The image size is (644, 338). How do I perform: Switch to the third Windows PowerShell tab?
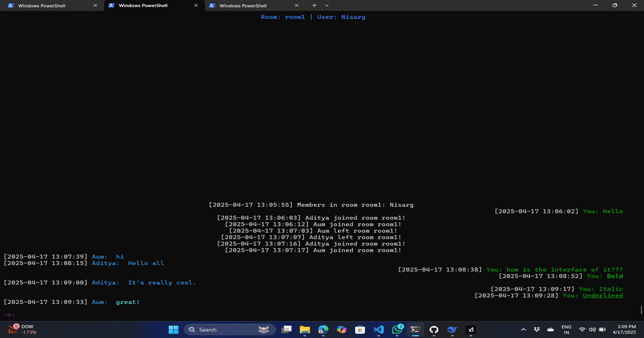[x=255, y=5]
